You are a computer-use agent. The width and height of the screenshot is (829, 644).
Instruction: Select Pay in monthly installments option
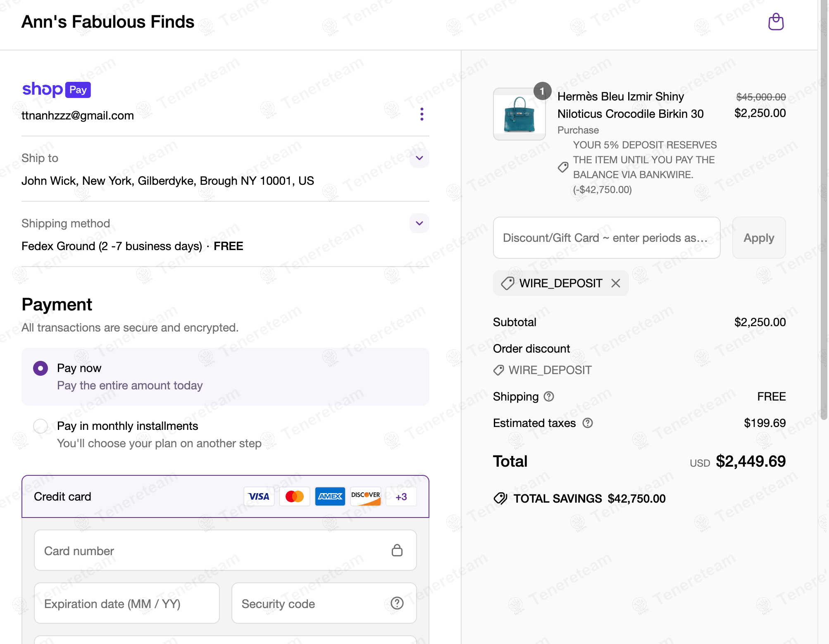pyautogui.click(x=40, y=426)
